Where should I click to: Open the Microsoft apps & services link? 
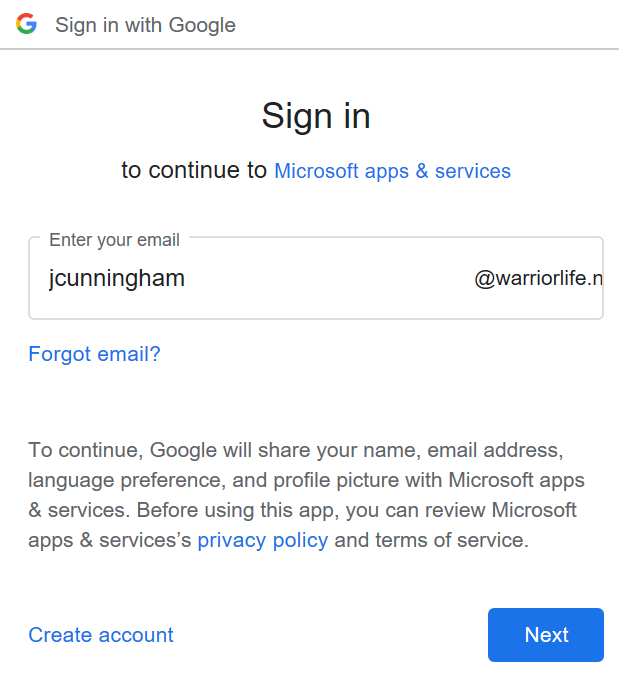click(392, 171)
